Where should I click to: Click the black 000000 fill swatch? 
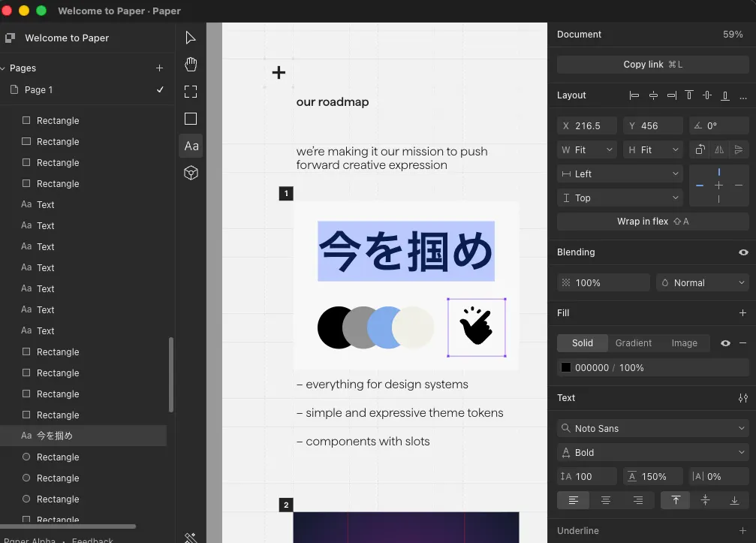(x=565, y=367)
